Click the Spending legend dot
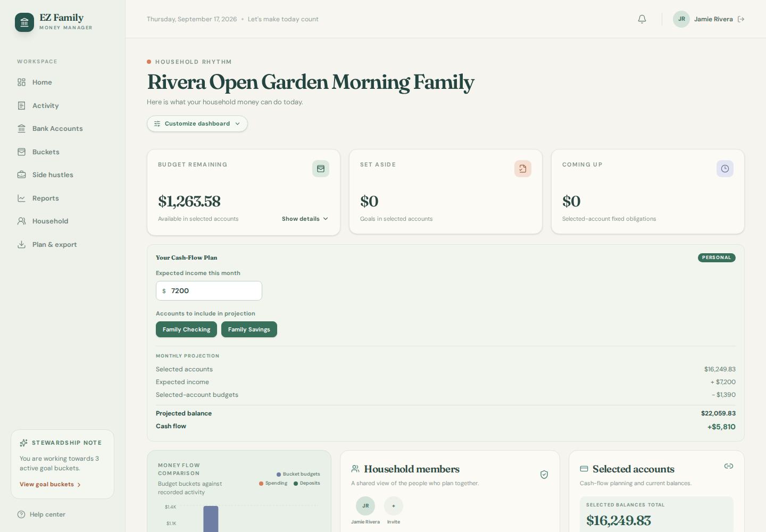The height and width of the screenshot is (532, 766). pos(261,484)
